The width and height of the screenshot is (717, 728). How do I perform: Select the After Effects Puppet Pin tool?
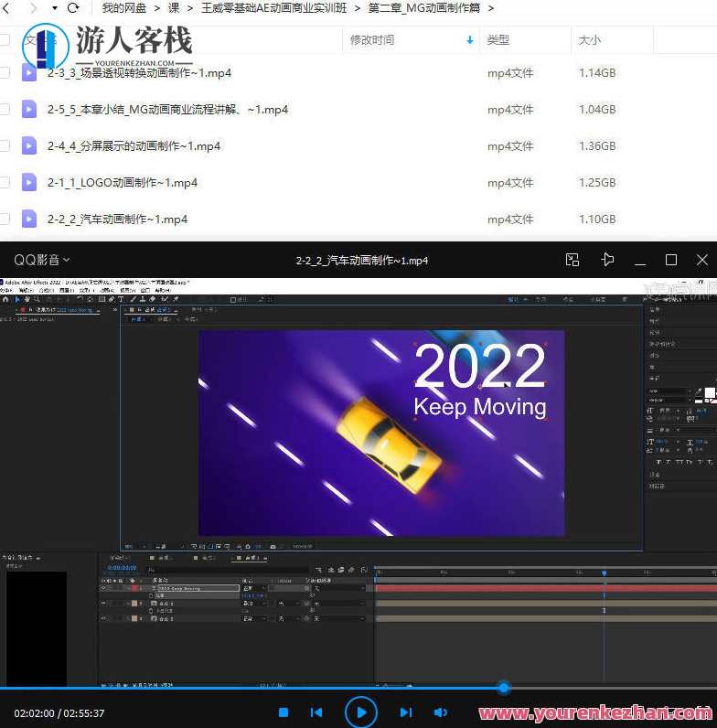coord(176,299)
